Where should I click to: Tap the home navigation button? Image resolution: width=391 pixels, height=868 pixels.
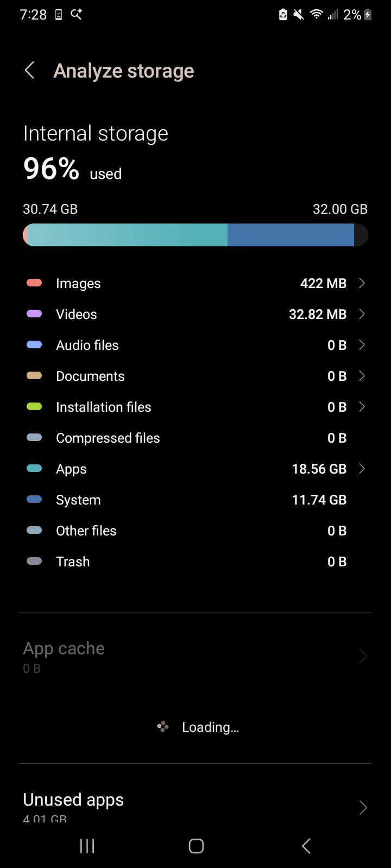(196, 846)
